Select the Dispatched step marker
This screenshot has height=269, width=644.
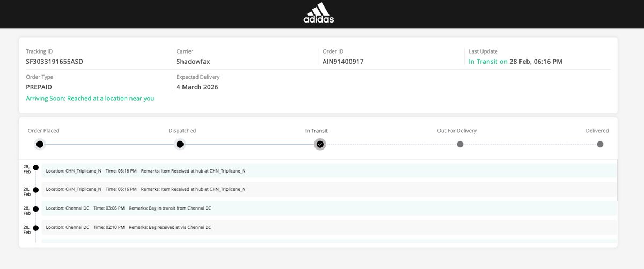coord(180,144)
